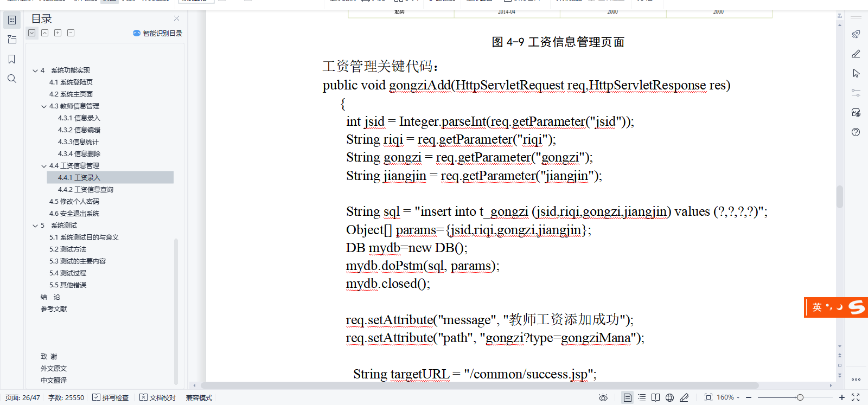Go to outline entry '4.2 系统主页面'

tap(71, 94)
